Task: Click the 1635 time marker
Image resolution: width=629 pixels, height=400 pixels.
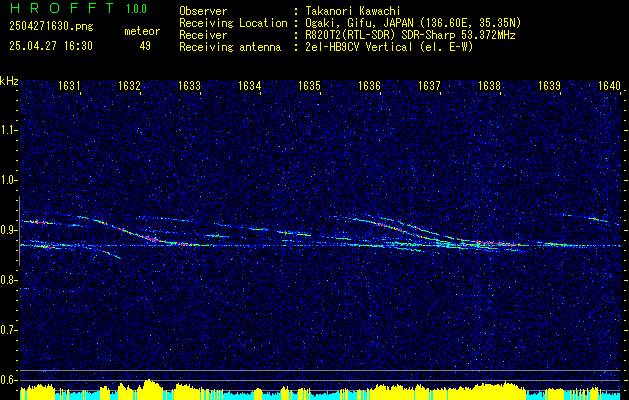Action: [310, 85]
